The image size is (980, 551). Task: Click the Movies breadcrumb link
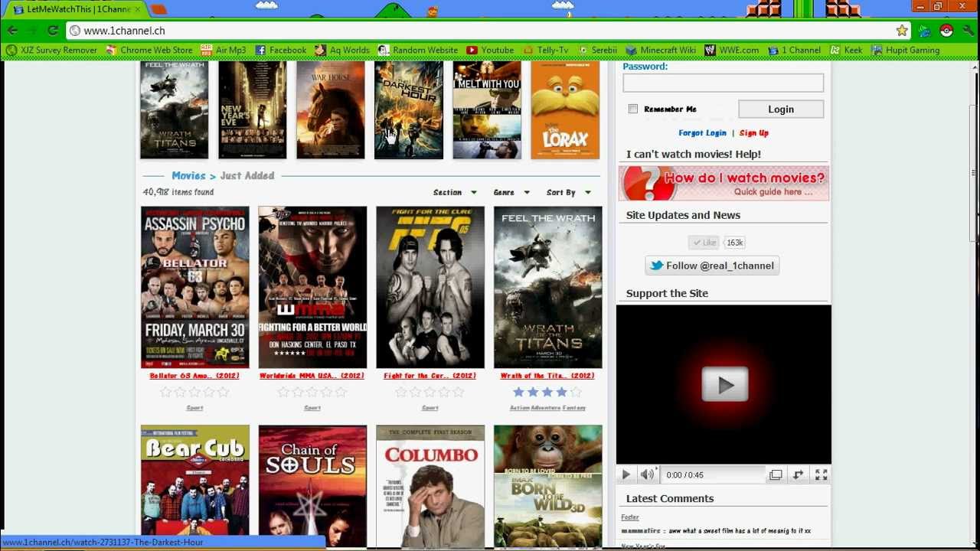(188, 175)
